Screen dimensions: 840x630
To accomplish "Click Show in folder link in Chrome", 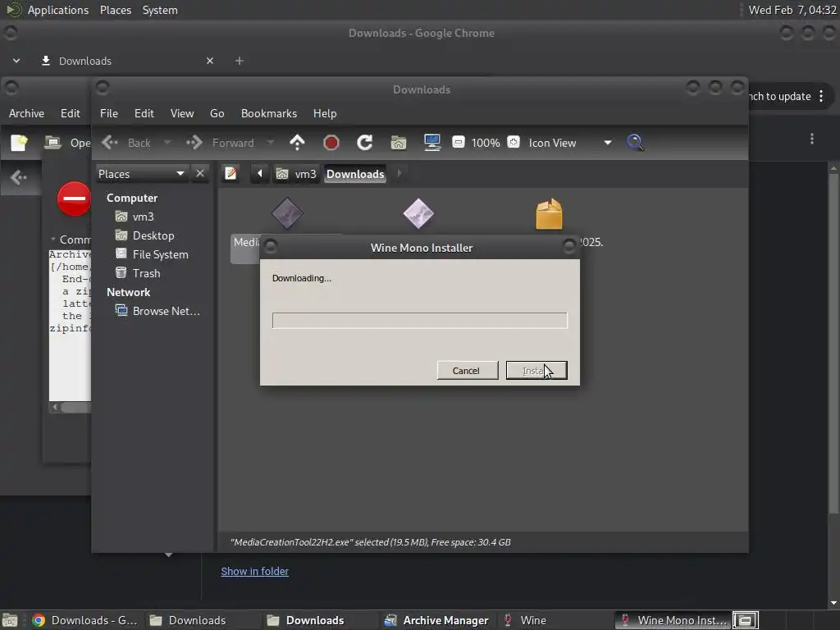I will (254, 571).
